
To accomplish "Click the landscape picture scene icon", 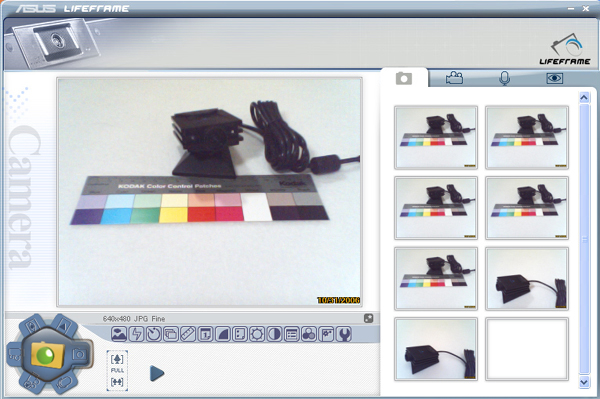I will (119, 334).
